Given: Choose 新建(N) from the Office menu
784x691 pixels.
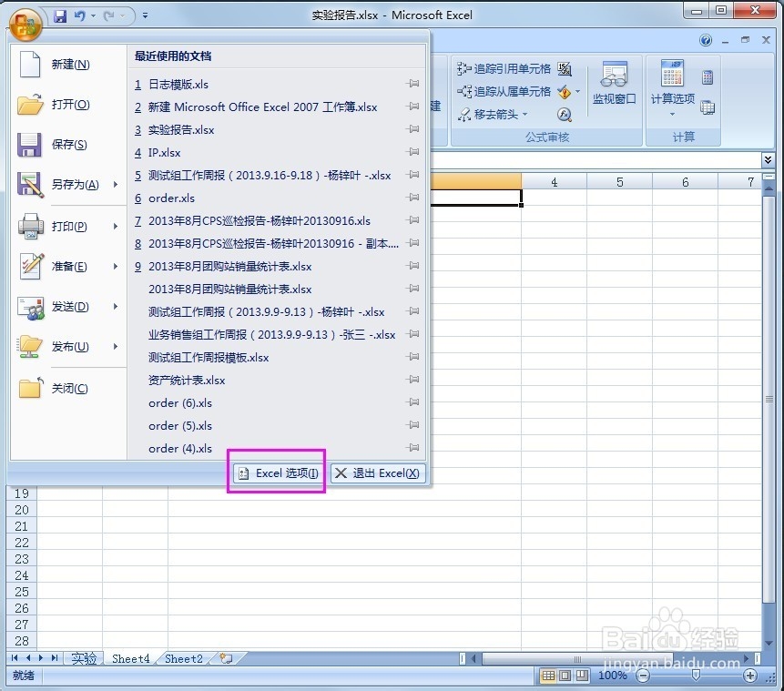Looking at the screenshot, I should [68, 65].
